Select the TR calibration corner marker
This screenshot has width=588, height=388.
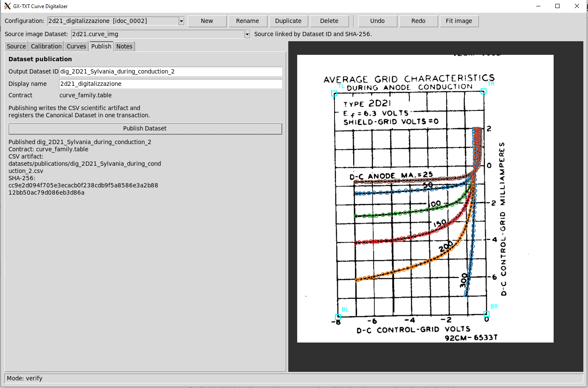click(483, 91)
